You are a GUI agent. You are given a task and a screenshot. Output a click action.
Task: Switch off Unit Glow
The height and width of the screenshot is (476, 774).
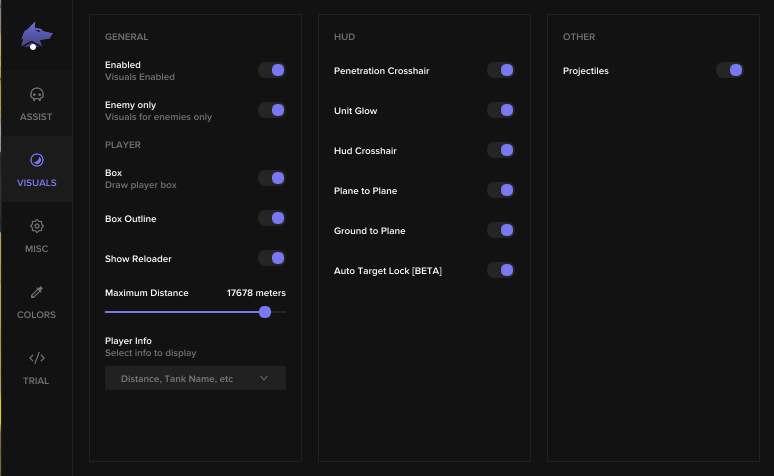pos(501,110)
